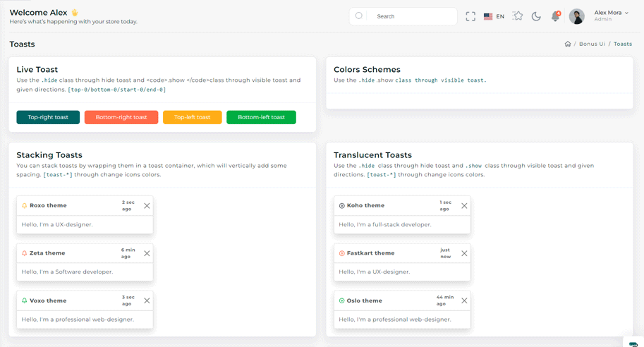Trigger the Top-left toast button
Viewport: 644px width, 347px height.
[192, 117]
